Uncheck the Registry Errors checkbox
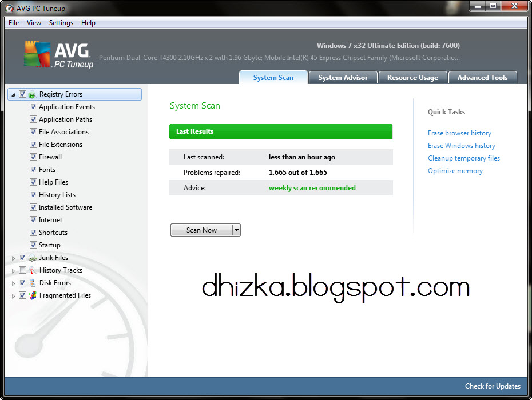The height and width of the screenshot is (400, 532). click(x=22, y=94)
